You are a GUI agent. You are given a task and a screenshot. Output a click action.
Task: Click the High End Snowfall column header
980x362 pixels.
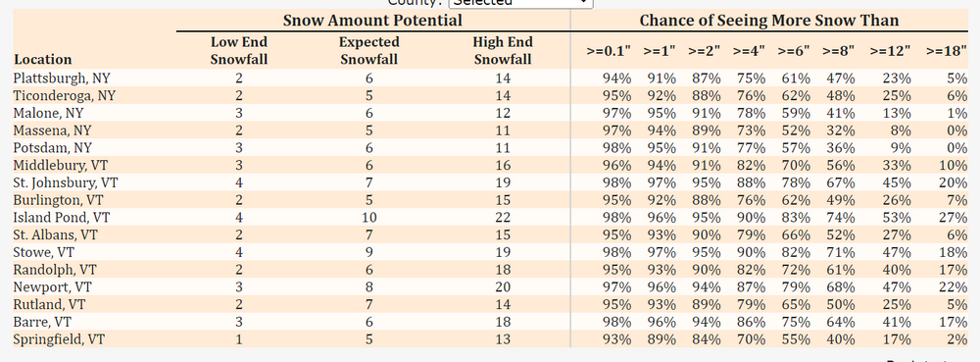click(503, 51)
